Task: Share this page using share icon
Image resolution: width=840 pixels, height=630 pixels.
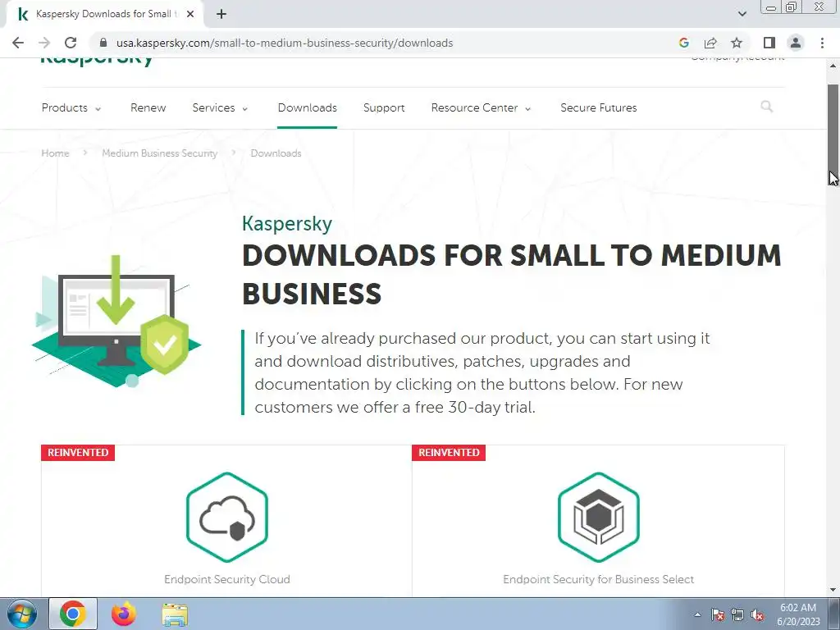Action: [710, 43]
